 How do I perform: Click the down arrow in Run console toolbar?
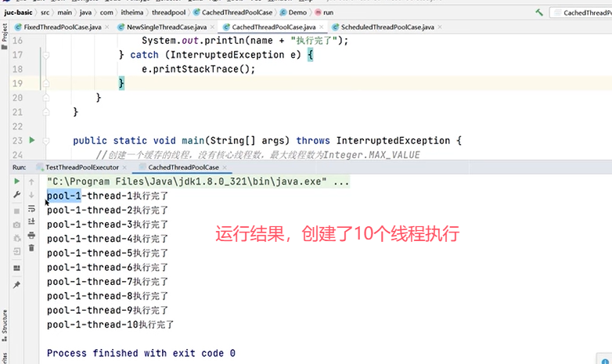31,195
